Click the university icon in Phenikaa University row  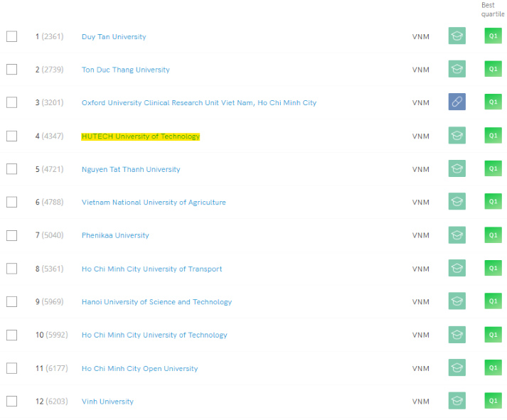tap(457, 235)
